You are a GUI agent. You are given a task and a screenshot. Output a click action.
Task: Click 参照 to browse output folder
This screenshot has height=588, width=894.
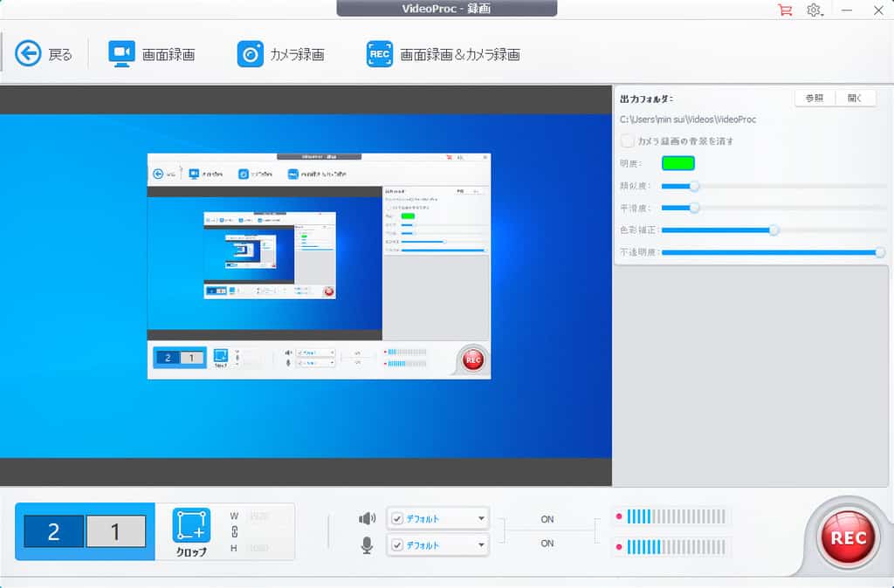[814, 99]
